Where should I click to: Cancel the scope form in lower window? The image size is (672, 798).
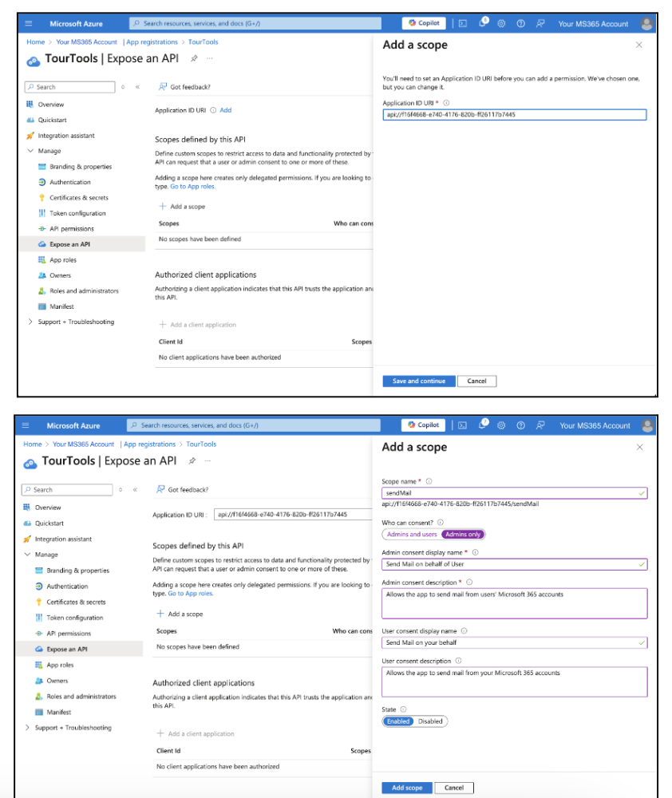click(x=454, y=788)
